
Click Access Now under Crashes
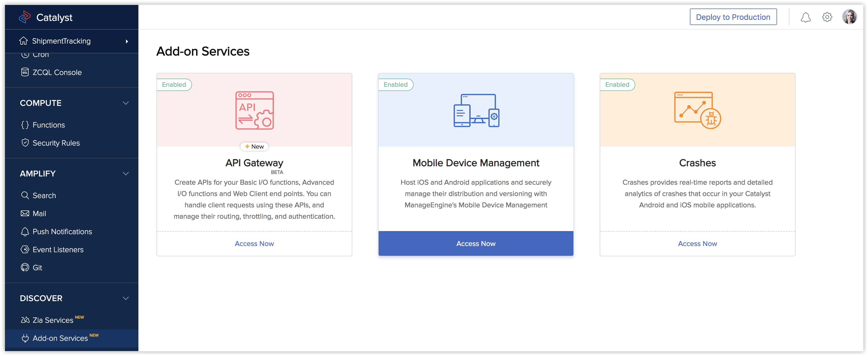click(697, 243)
